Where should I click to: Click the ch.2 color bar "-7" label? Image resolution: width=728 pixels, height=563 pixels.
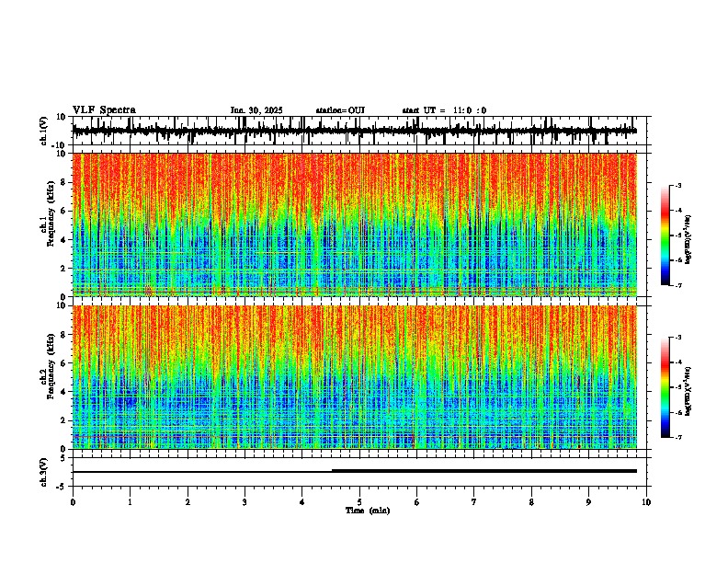point(677,437)
